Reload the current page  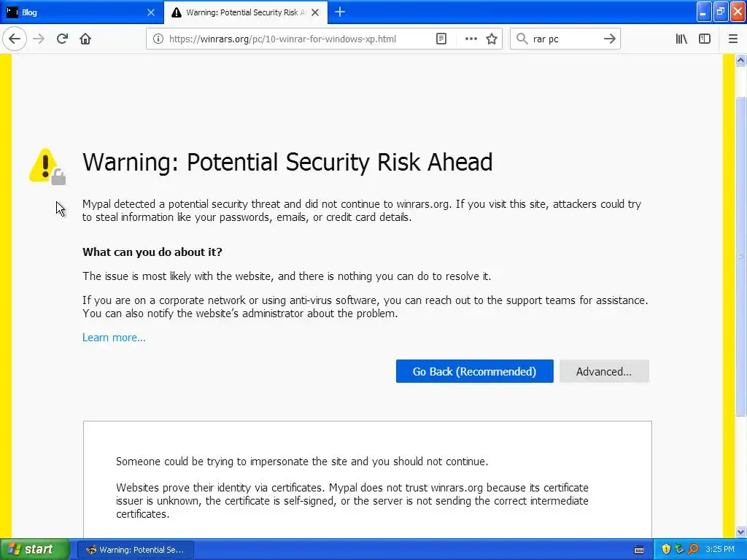point(62,39)
